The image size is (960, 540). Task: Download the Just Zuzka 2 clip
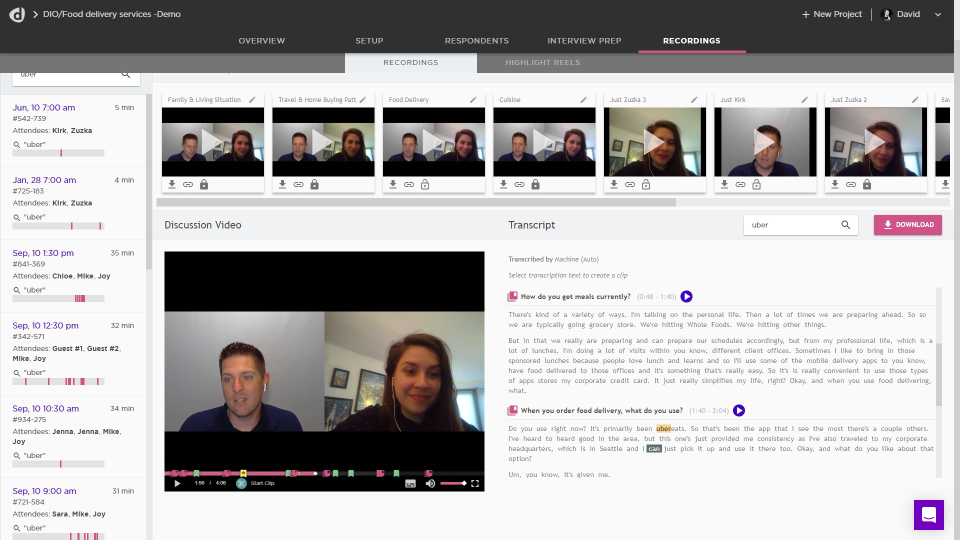(835, 184)
